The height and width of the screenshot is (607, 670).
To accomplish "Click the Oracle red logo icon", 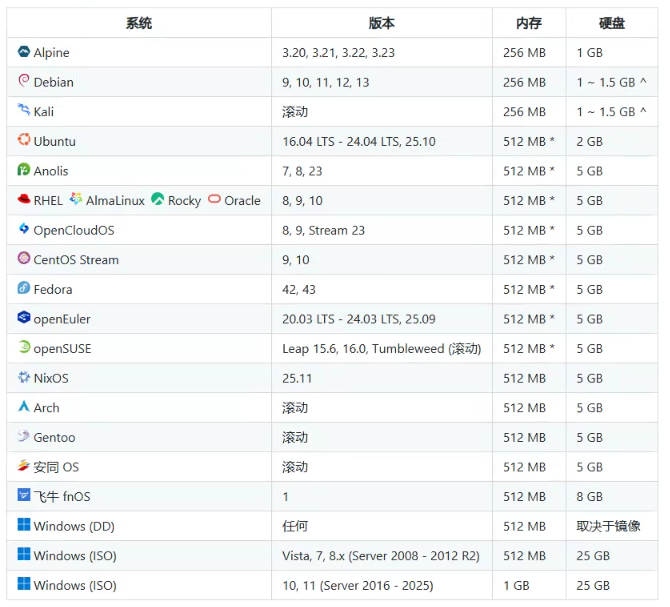I will [214, 200].
